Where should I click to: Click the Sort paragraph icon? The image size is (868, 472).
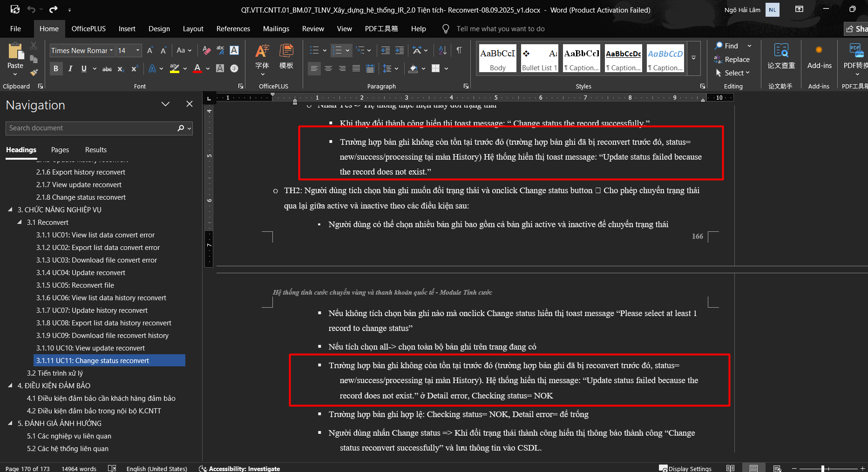tap(442, 50)
